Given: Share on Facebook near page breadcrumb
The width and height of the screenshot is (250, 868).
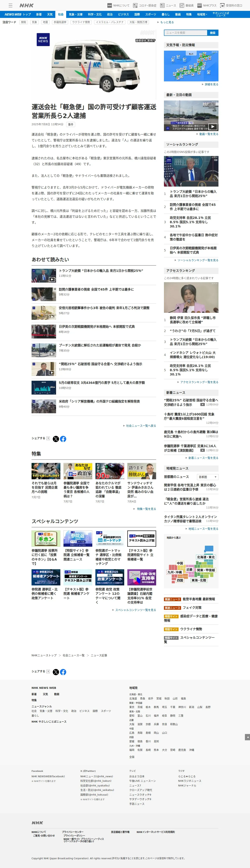Looking at the screenshot, I should (x=63, y=672).
